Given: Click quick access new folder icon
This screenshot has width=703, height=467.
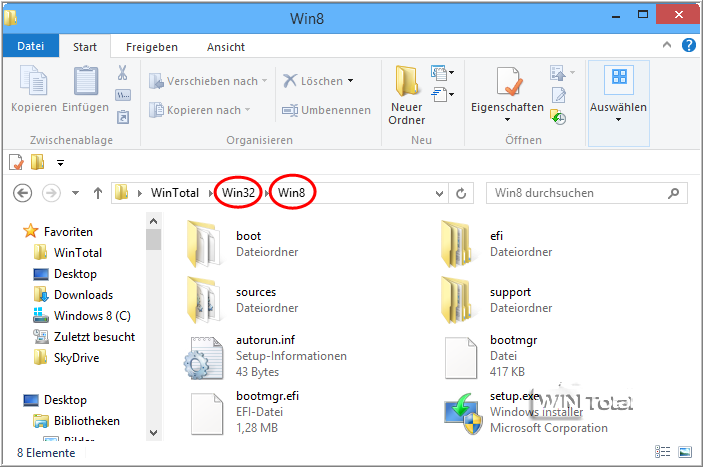Looking at the screenshot, I should click(38, 162).
